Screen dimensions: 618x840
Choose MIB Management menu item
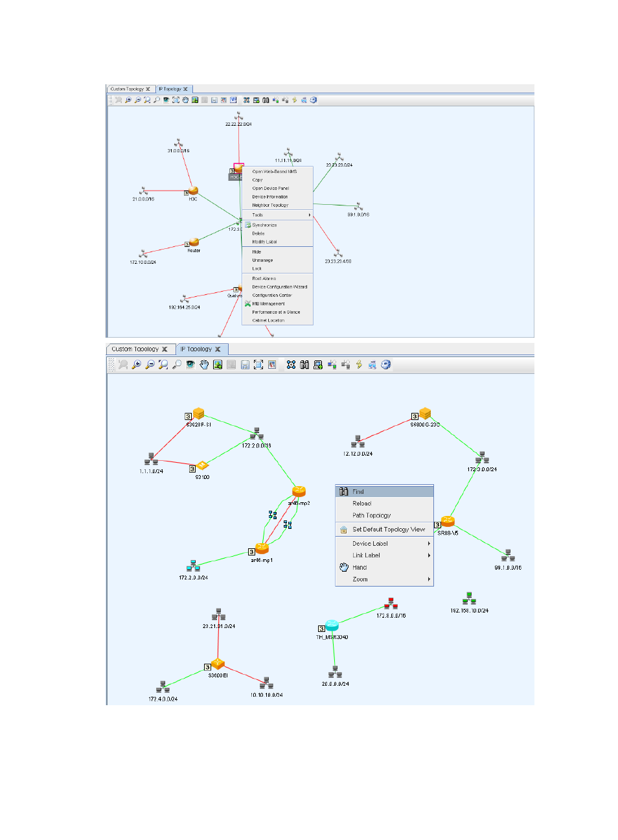point(278,304)
